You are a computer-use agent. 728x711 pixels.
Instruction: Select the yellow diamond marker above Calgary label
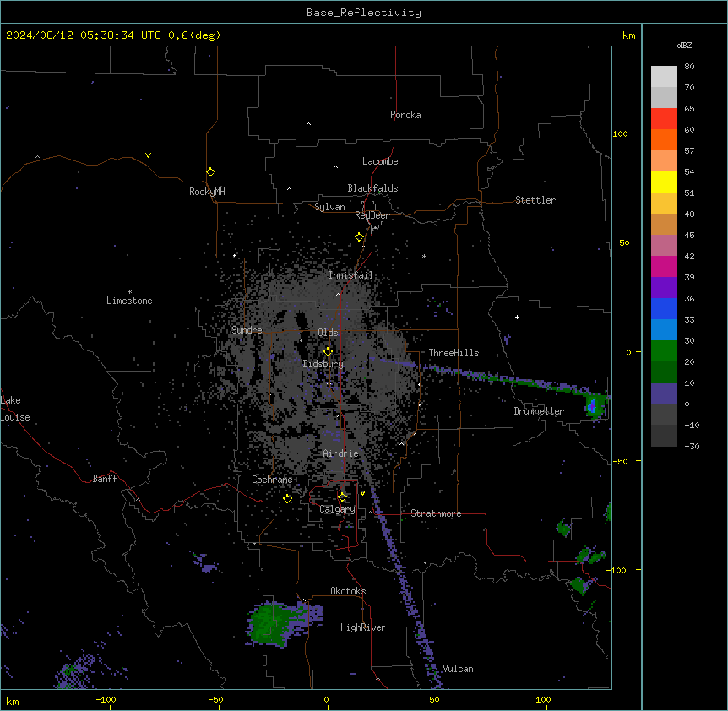tap(342, 497)
